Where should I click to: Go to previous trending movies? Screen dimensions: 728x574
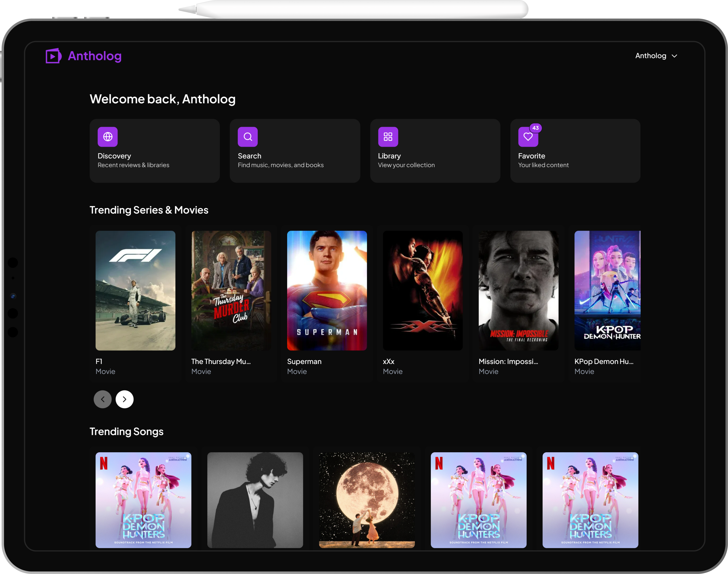coord(103,399)
